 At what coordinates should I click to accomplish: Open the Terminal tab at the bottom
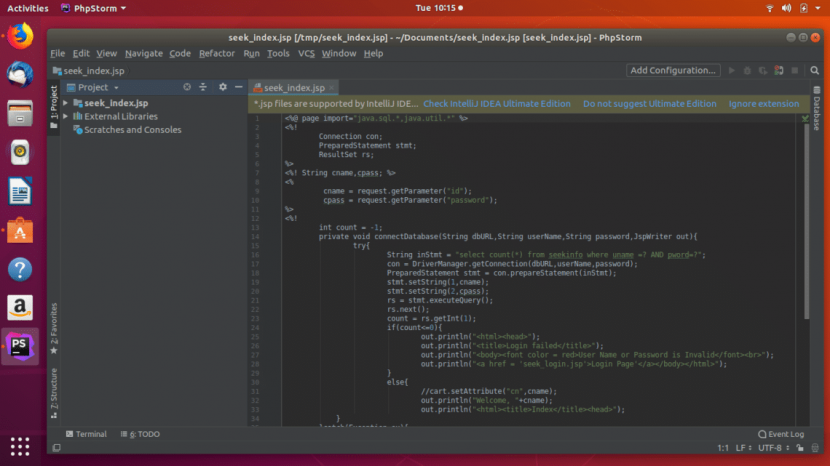[84, 434]
